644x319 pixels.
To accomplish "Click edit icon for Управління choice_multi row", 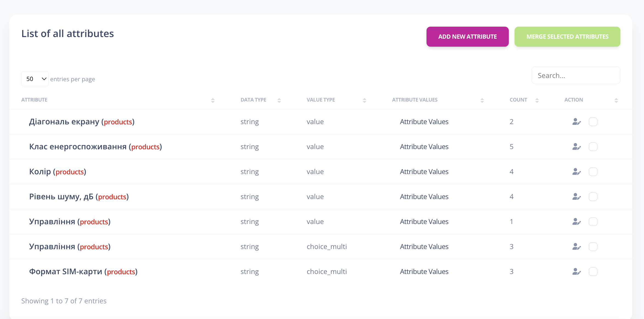I will click(576, 247).
